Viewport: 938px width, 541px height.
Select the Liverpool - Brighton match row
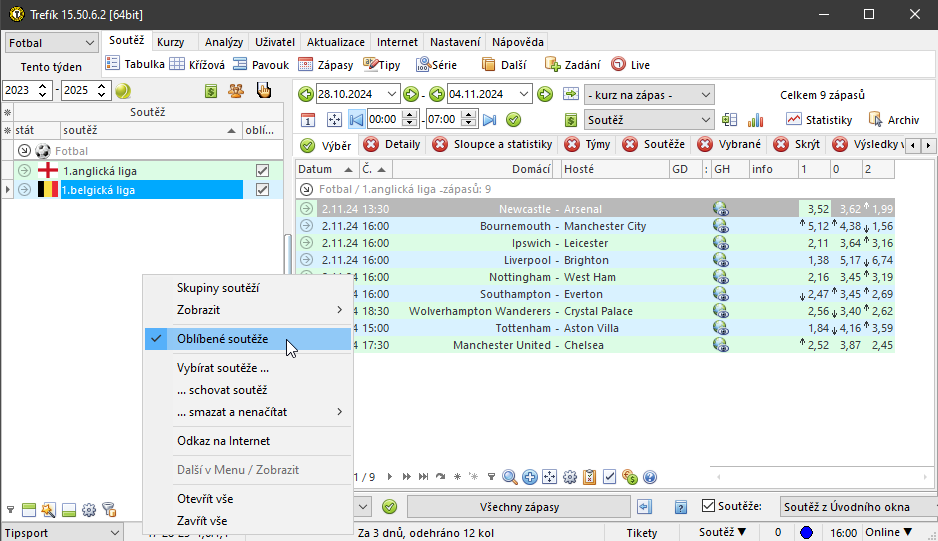[595, 260]
